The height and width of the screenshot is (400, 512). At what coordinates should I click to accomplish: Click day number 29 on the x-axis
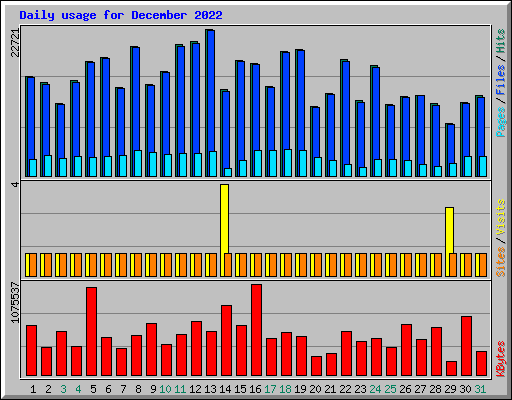(450, 389)
